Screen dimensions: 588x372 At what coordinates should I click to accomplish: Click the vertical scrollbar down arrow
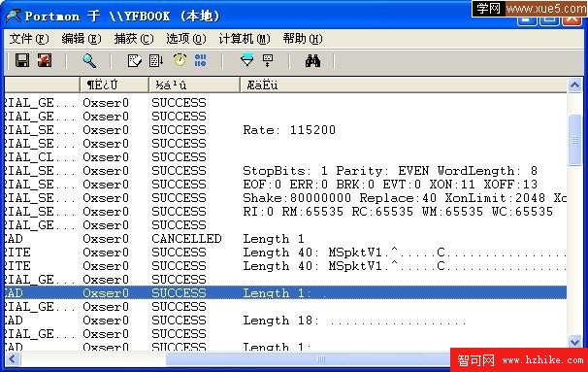tap(574, 342)
